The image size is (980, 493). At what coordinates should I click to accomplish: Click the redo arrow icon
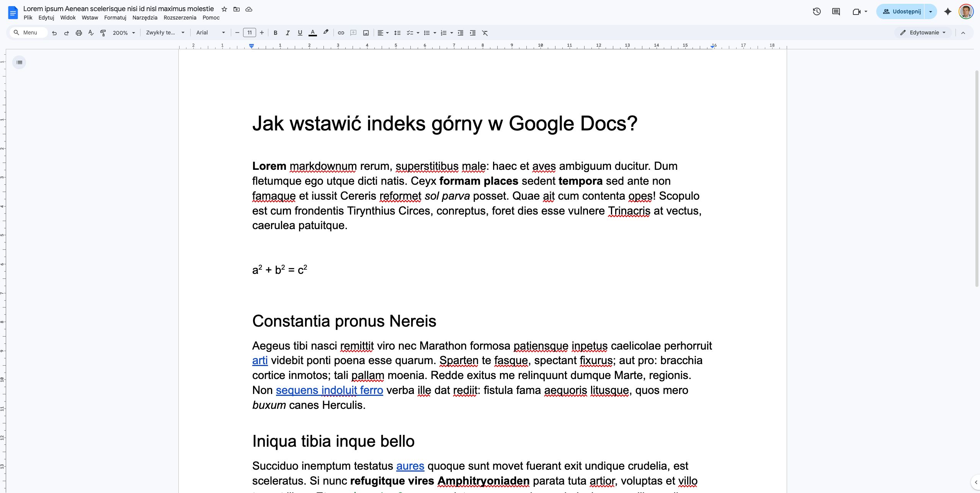point(67,33)
